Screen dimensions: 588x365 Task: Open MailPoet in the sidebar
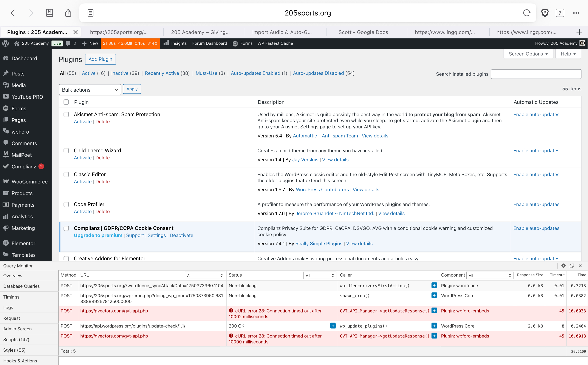click(x=22, y=155)
